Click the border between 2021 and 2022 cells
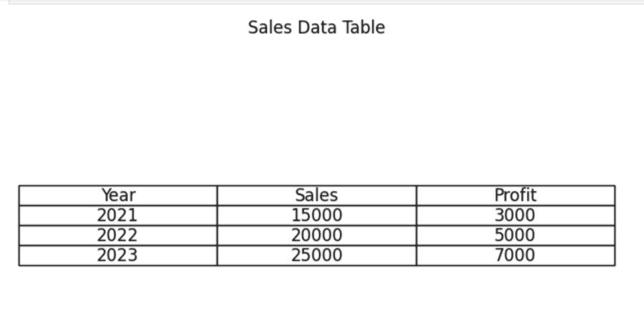The height and width of the screenshot is (333, 644). point(118,226)
